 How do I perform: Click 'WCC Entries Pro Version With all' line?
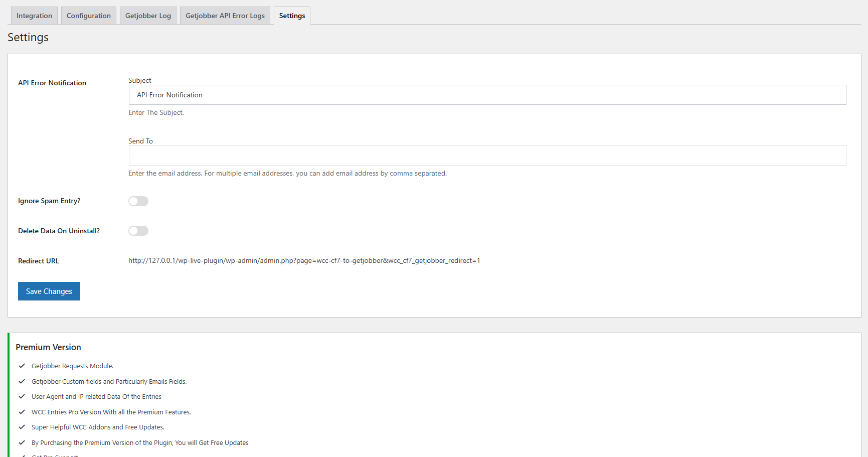(x=111, y=412)
